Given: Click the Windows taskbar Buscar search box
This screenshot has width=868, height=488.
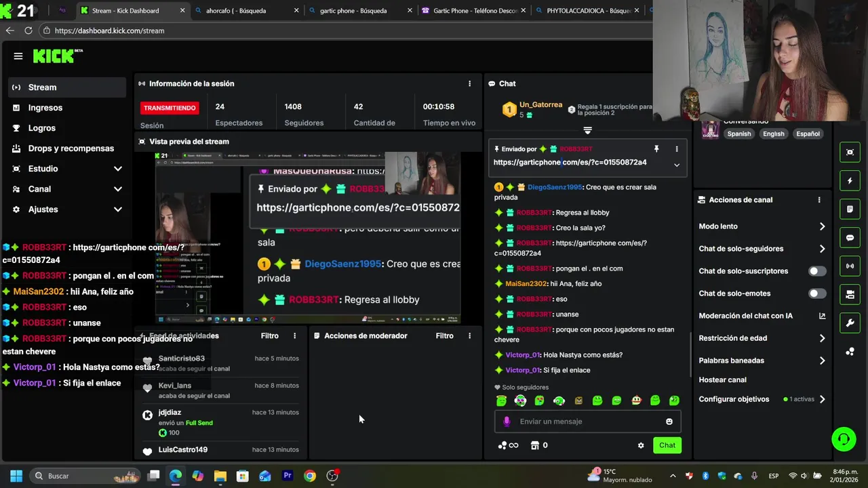Looking at the screenshot, I should coord(85,476).
